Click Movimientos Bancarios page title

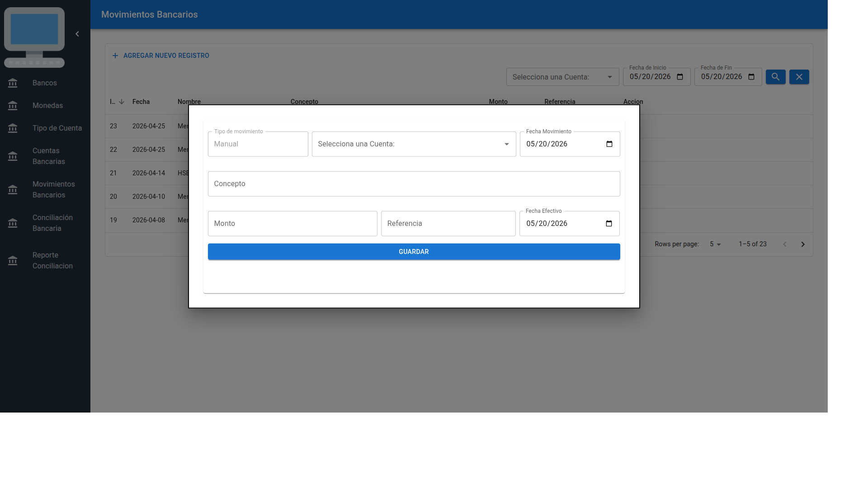click(149, 14)
